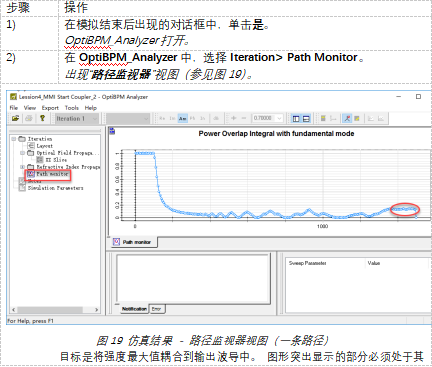The width and height of the screenshot is (432, 367).
Task: Open the Iteration 1 dropdown
Action: click(76, 118)
